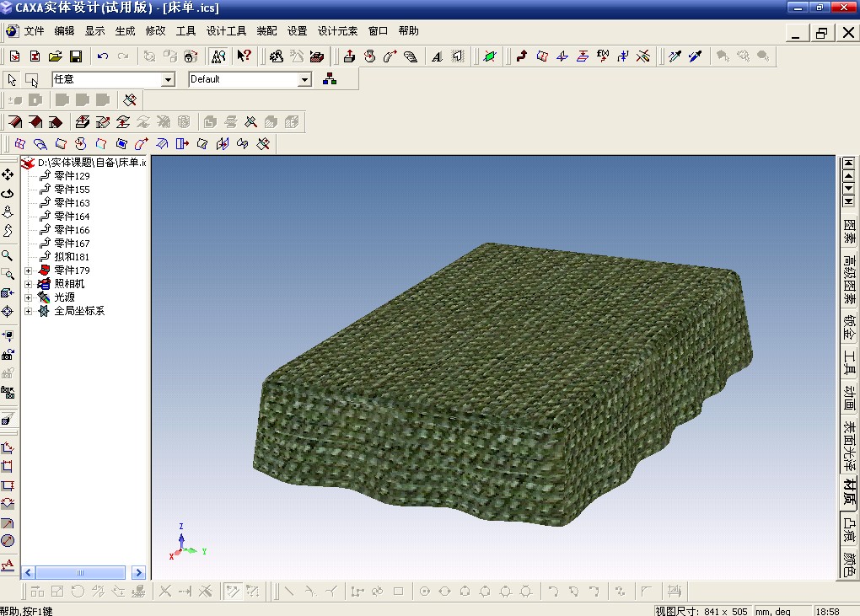Click the new scene document icon
860x616 pixels.
pyautogui.click(x=15, y=56)
